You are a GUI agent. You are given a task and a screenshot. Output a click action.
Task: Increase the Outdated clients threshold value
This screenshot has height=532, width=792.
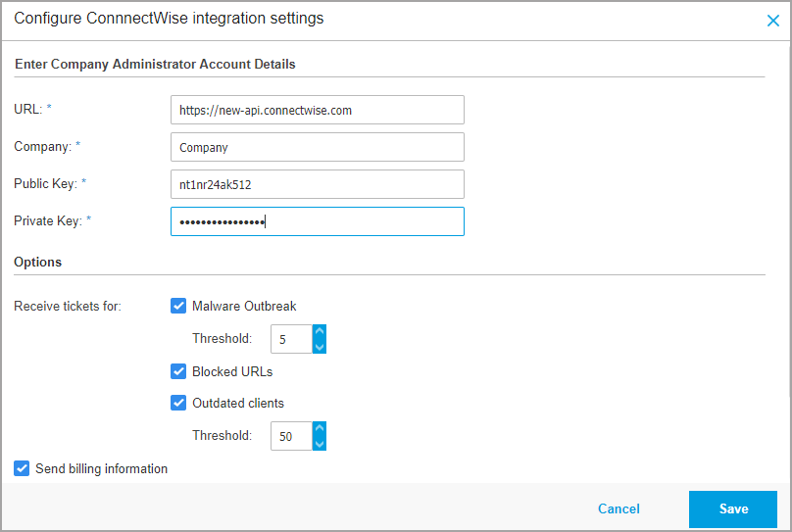click(x=319, y=429)
